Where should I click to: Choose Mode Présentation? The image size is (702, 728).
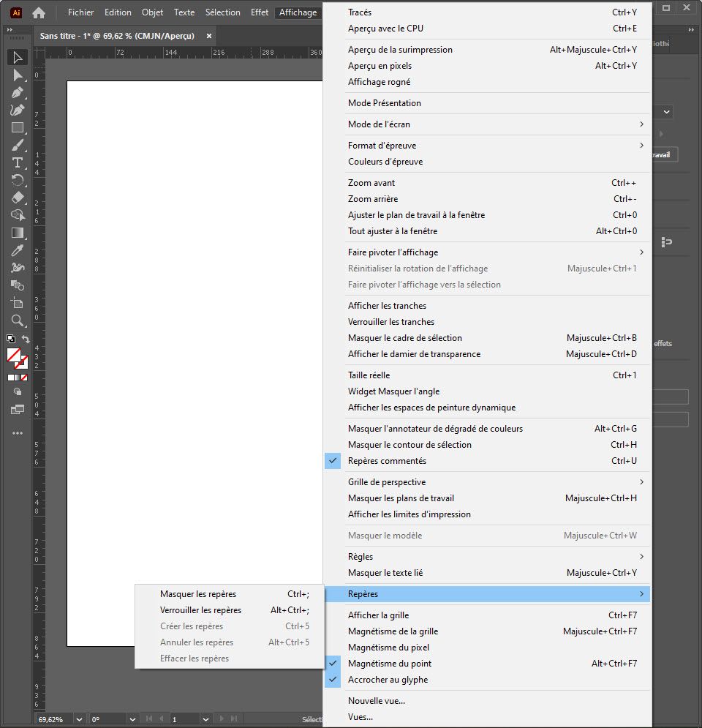click(487, 103)
